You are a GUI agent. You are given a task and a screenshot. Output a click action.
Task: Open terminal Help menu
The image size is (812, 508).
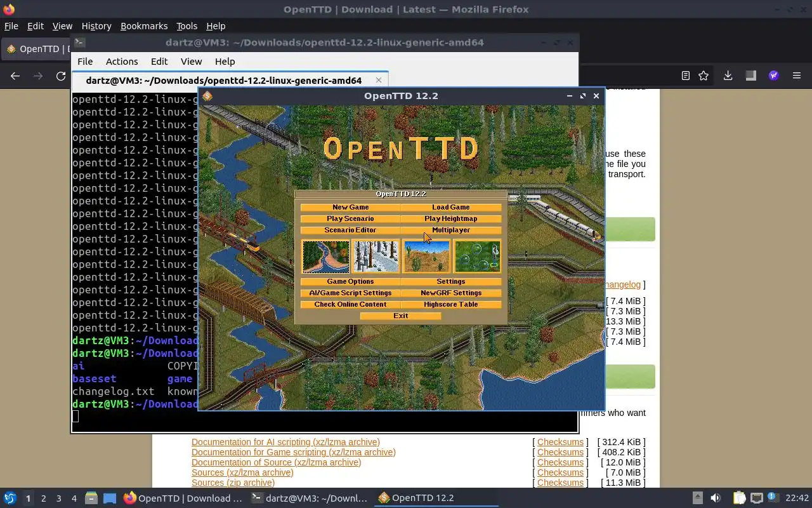(x=225, y=62)
